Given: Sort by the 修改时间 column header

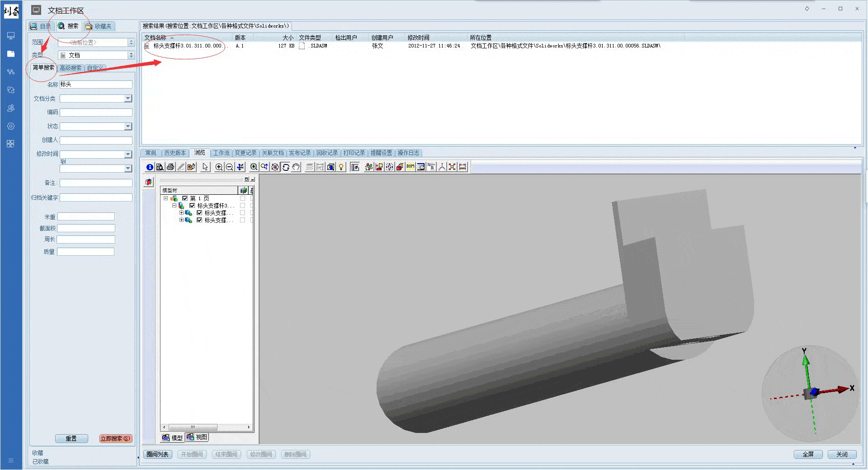Looking at the screenshot, I should pos(436,38).
